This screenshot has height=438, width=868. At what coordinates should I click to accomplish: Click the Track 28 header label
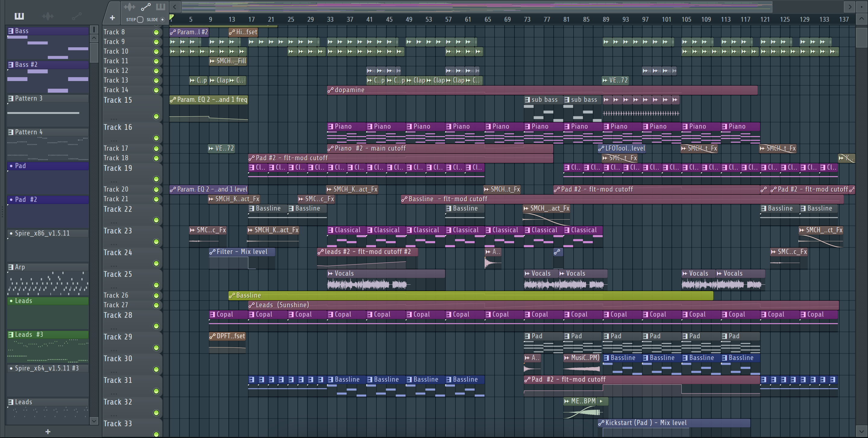click(118, 315)
